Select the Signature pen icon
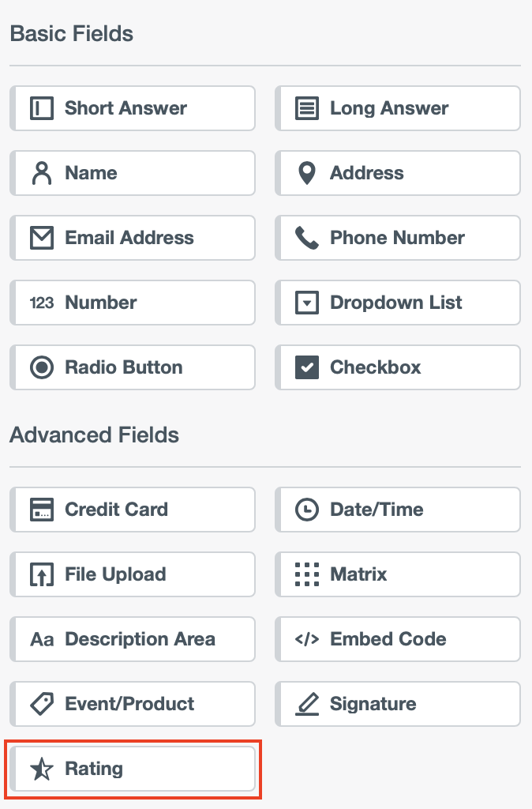The width and height of the screenshot is (532, 809). click(x=306, y=704)
